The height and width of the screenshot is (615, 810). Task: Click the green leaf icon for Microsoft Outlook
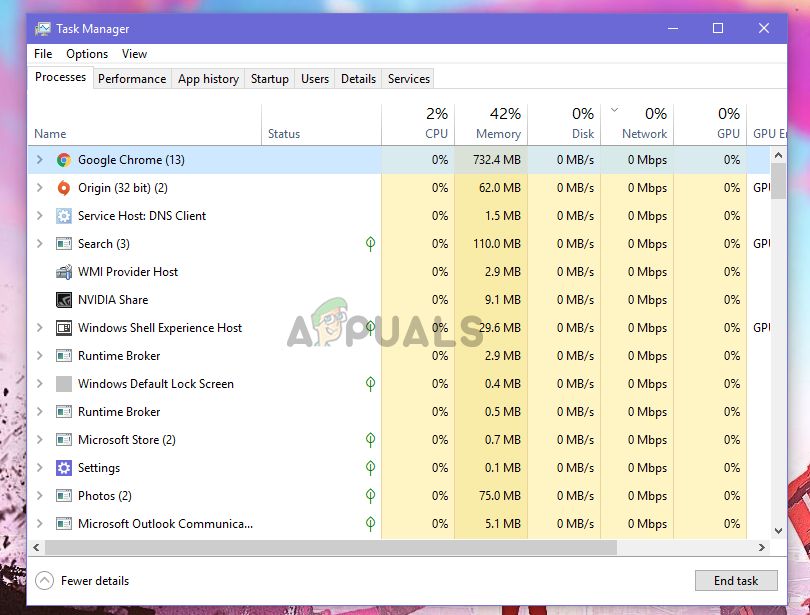pos(370,524)
